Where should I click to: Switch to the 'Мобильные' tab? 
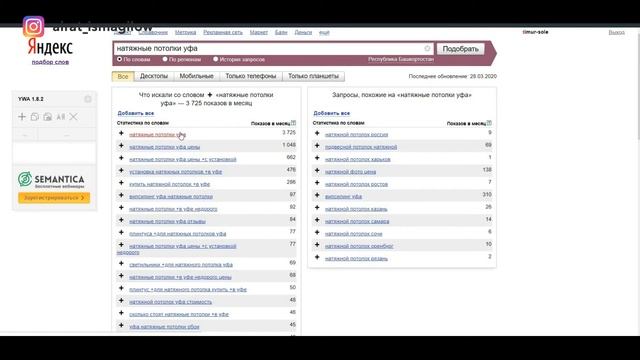click(x=197, y=76)
